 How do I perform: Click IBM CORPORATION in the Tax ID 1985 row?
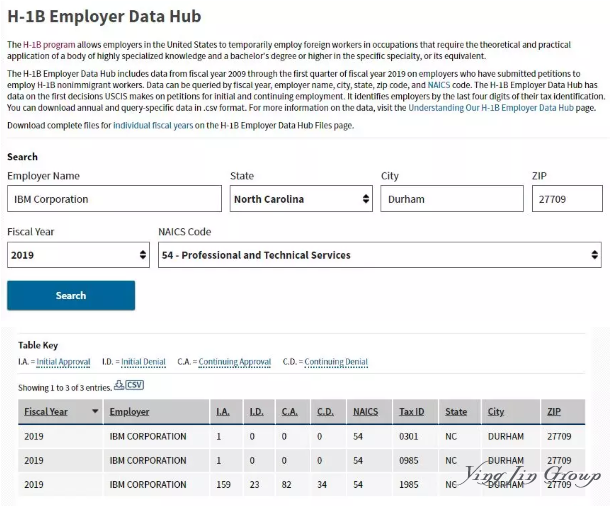[148, 485]
